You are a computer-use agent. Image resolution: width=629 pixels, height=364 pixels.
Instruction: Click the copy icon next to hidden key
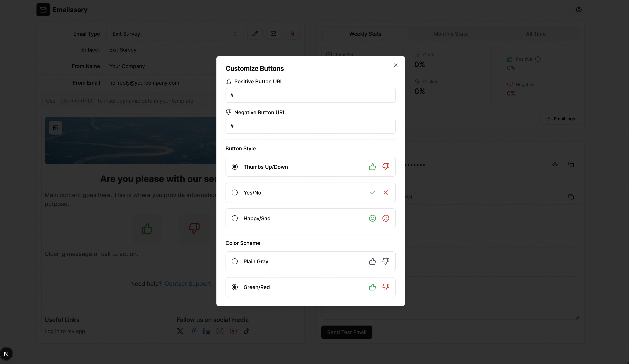click(x=571, y=165)
